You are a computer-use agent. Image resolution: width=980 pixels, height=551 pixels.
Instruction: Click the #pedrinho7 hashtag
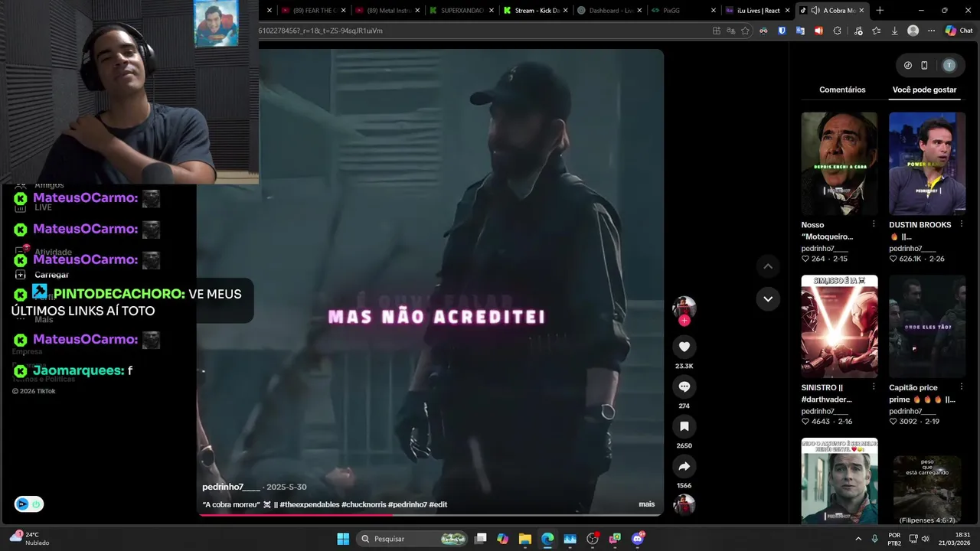(408, 504)
